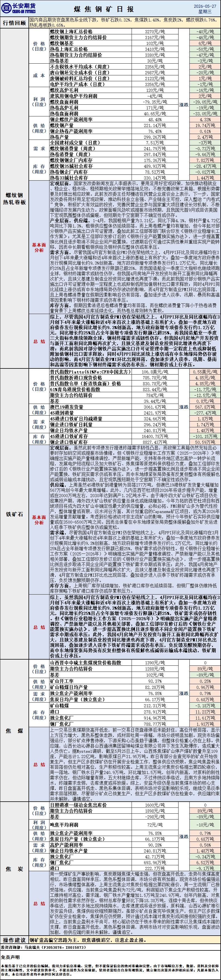Screen dimensions: 221x980
Task: Click the row label 山西晋中中硫主焦煤现货价格指数
Action: pyautogui.click(x=86, y=662)
